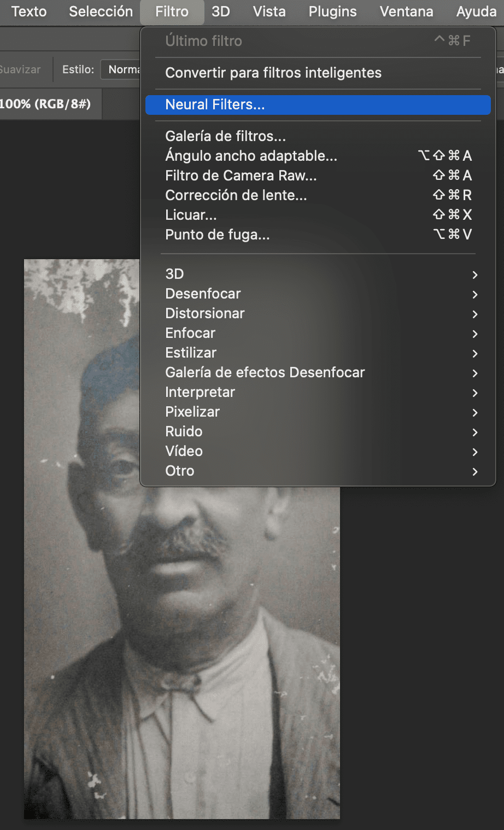Open Filtro de Camera Raw

coord(318,176)
